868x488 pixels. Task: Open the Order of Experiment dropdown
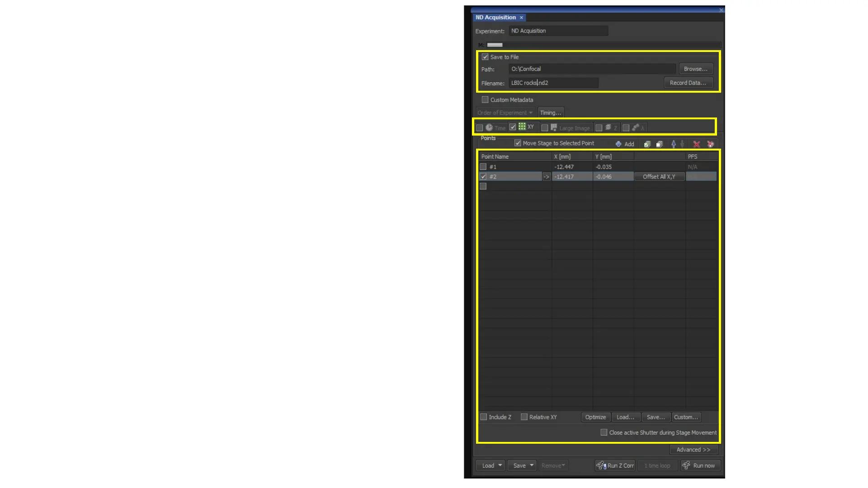coord(505,113)
